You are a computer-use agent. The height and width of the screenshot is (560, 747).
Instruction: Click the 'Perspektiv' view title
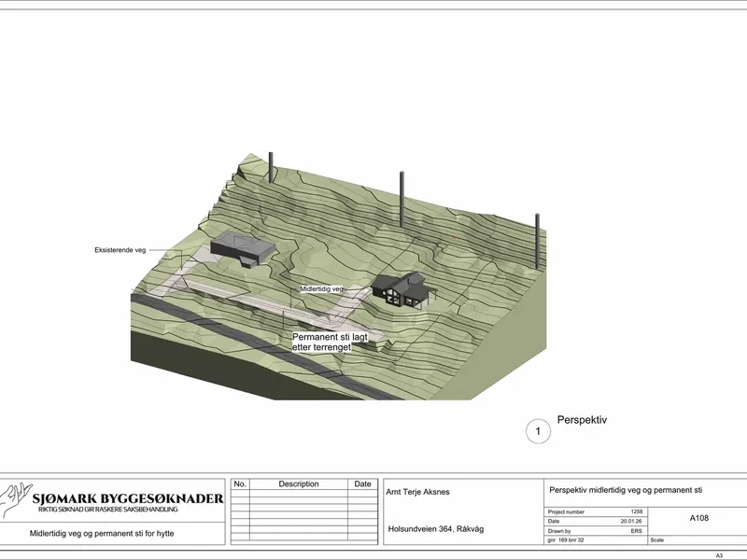click(x=582, y=420)
